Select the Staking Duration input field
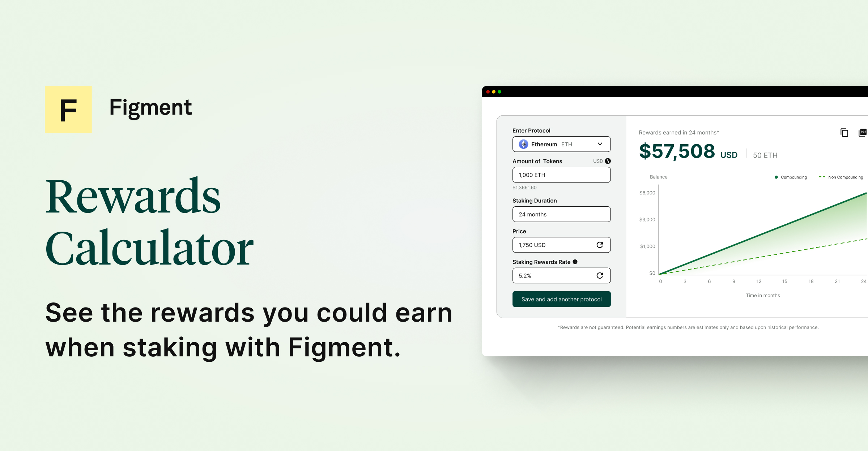 coord(561,214)
